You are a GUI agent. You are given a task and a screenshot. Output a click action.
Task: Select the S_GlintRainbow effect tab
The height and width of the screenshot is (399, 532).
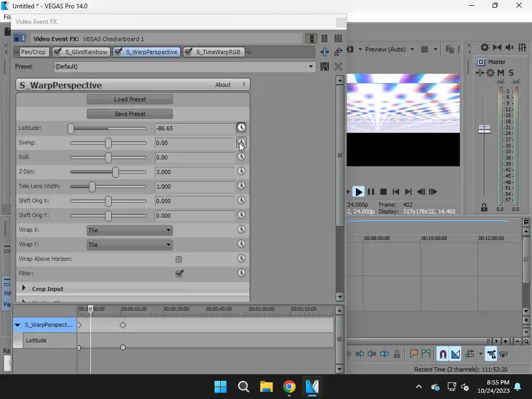(x=87, y=52)
